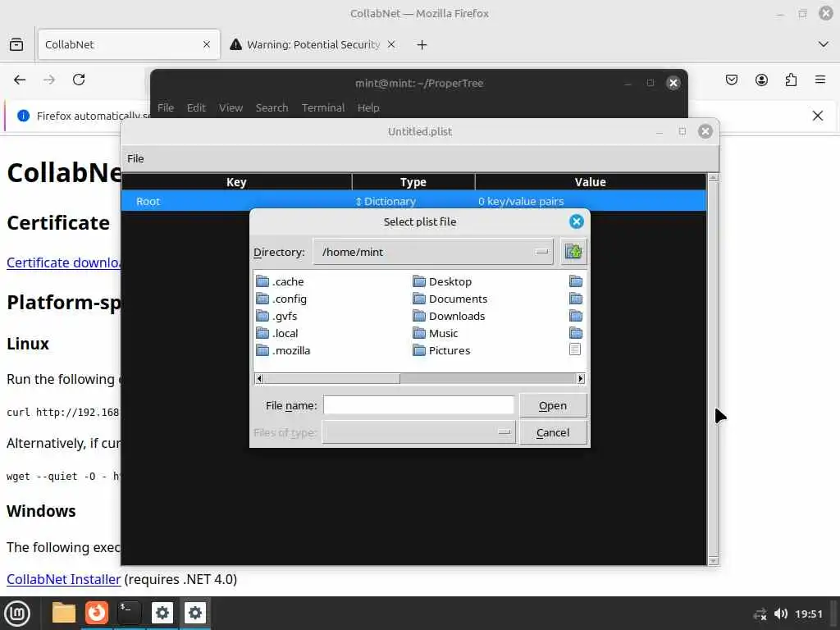Click the Value column header

click(x=591, y=181)
